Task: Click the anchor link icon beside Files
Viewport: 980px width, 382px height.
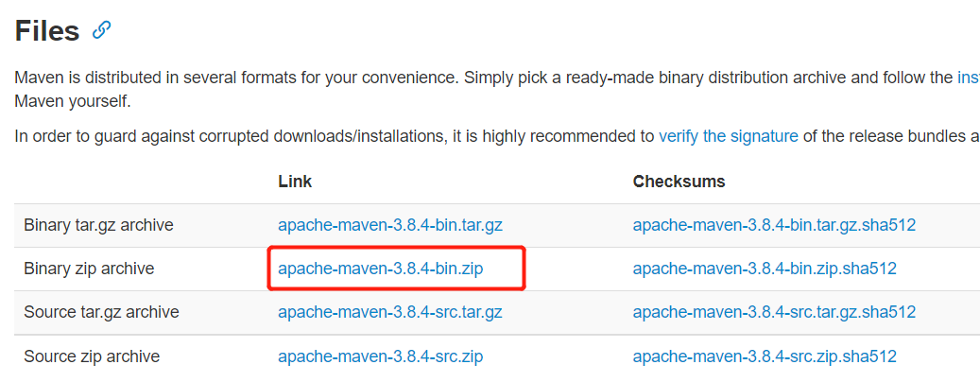Action: point(101,30)
